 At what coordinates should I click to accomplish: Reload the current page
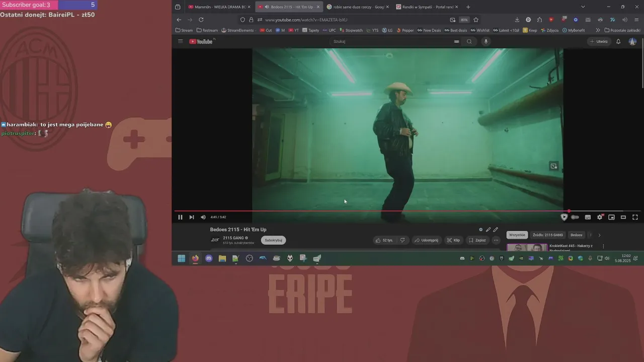pyautogui.click(x=201, y=20)
